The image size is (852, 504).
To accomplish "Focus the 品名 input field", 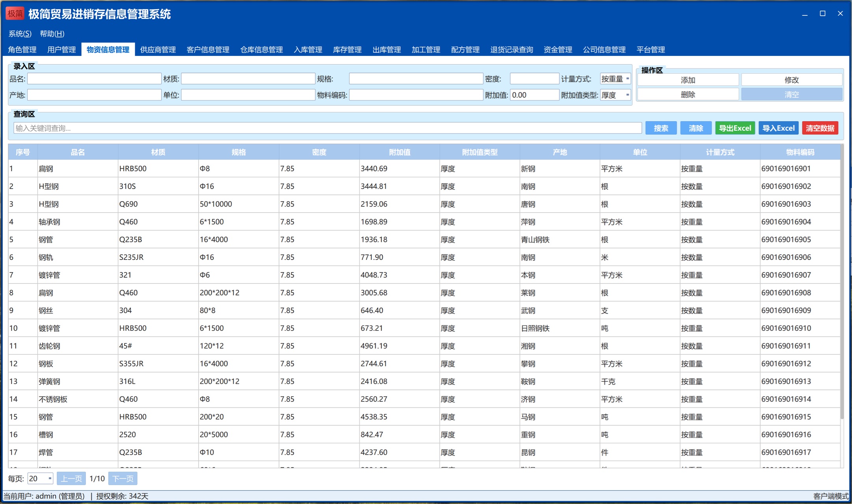I will point(94,79).
